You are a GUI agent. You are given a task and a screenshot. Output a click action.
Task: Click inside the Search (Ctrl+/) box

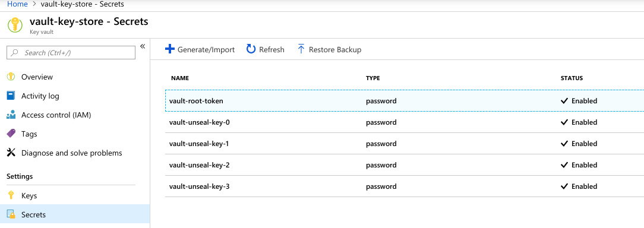coord(71,53)
